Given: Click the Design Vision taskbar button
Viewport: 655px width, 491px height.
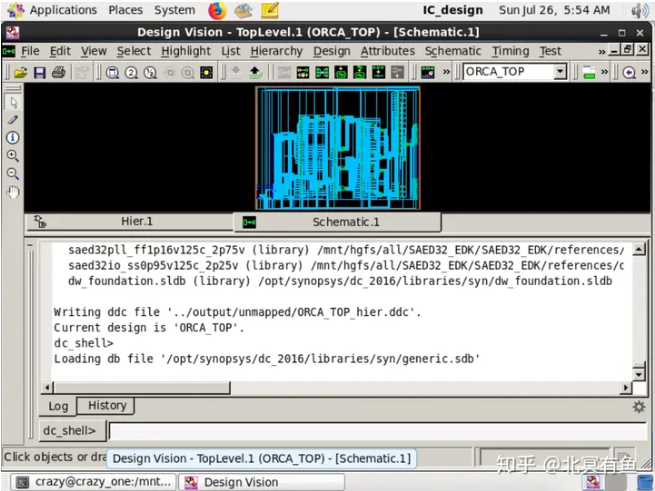Looking at the screenshot, I should pyautogui.click(x=261, y=482).
